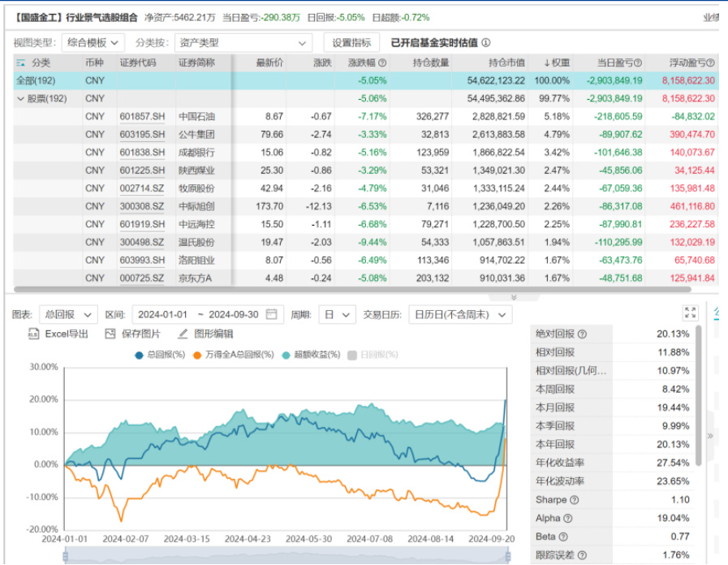This screenshot has height=565, width=728.
Task: Click the column settings icon before 分类 header
Action: point(20,63)
